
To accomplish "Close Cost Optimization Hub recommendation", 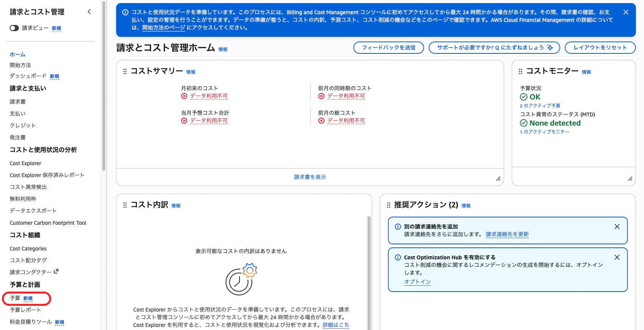I will click(x=617, y=257).
